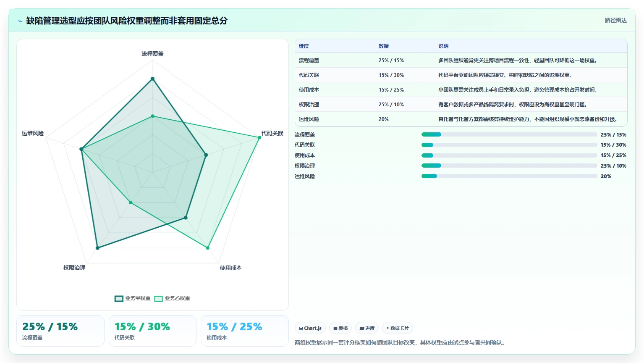The height and width of the screenshot is (363, 644).
Task: Click the 权限治理 axis label on the radar chart
Action: [x=74, y=268]
